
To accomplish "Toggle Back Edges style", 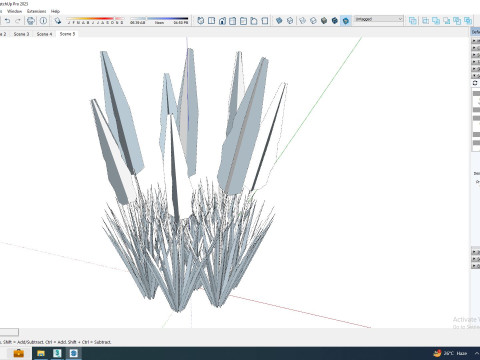I will [290, 21].
